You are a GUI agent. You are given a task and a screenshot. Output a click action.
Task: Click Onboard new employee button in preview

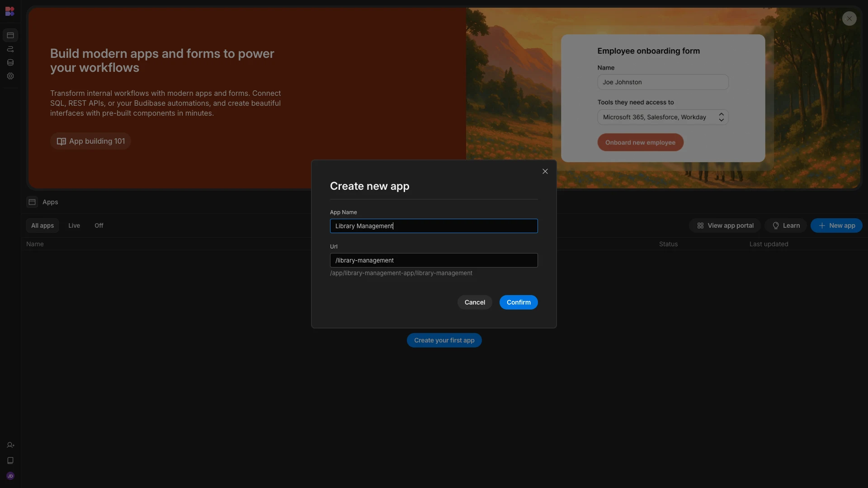pyautogui.click(x=640, y=142)
